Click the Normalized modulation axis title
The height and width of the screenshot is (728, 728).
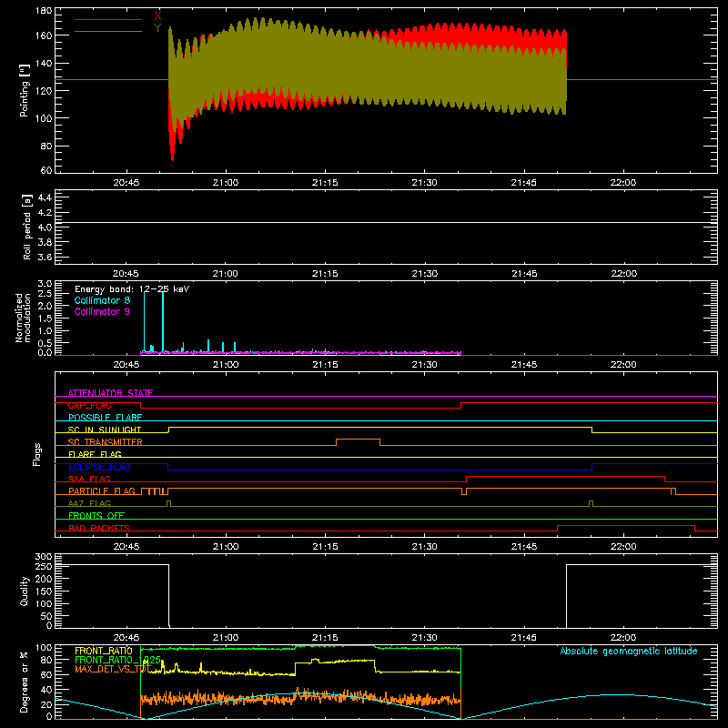[23, 318]
